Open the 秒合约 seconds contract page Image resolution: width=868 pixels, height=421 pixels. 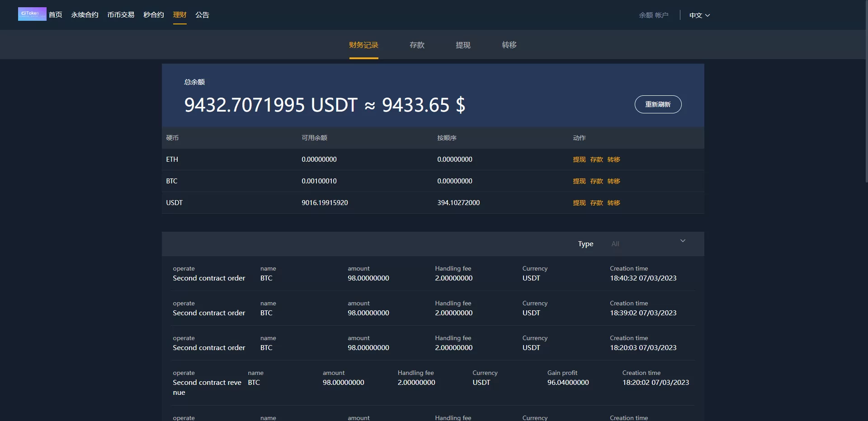coord(153,15)
